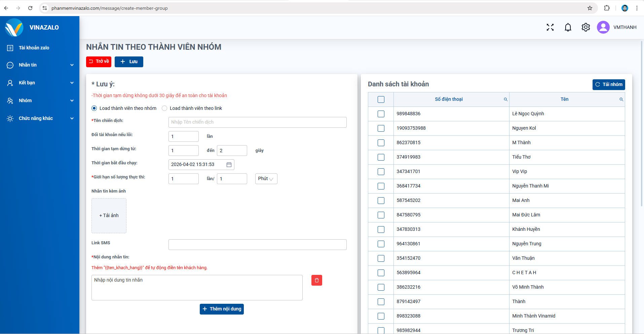Select Load thành viên theo link radio
Image resolution: width=644 pixels, height=334 pixels.
pos(164,108)
